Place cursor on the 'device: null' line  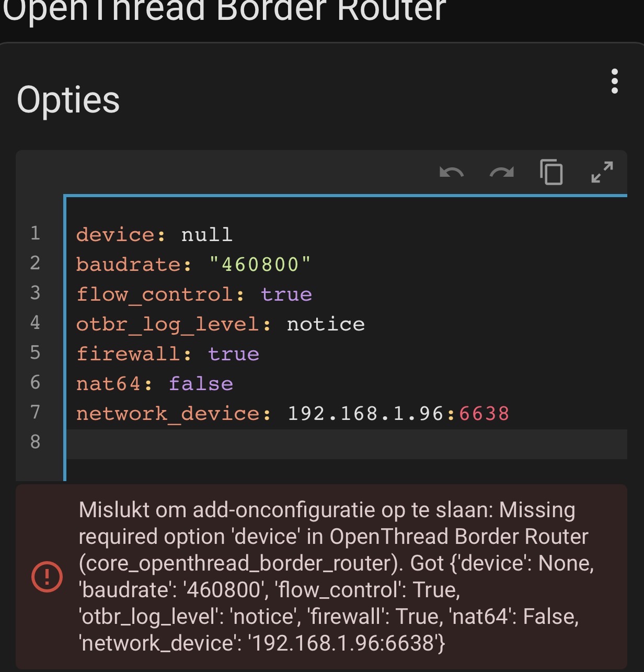[x=154, y=234]
